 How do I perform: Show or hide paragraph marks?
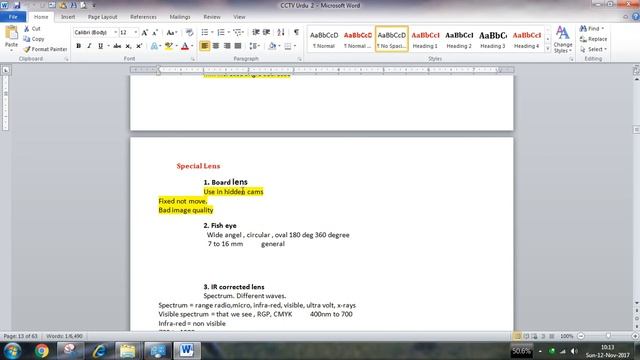pos(296,32)
